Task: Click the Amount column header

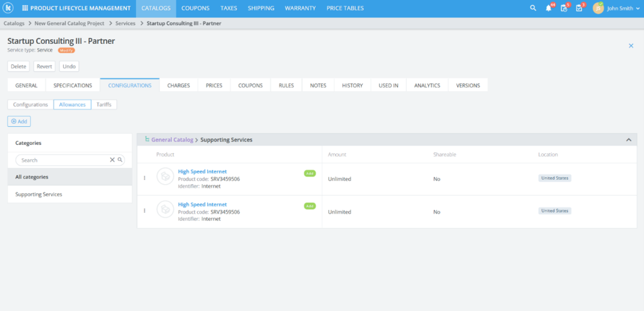Action: tap(337, 155)
